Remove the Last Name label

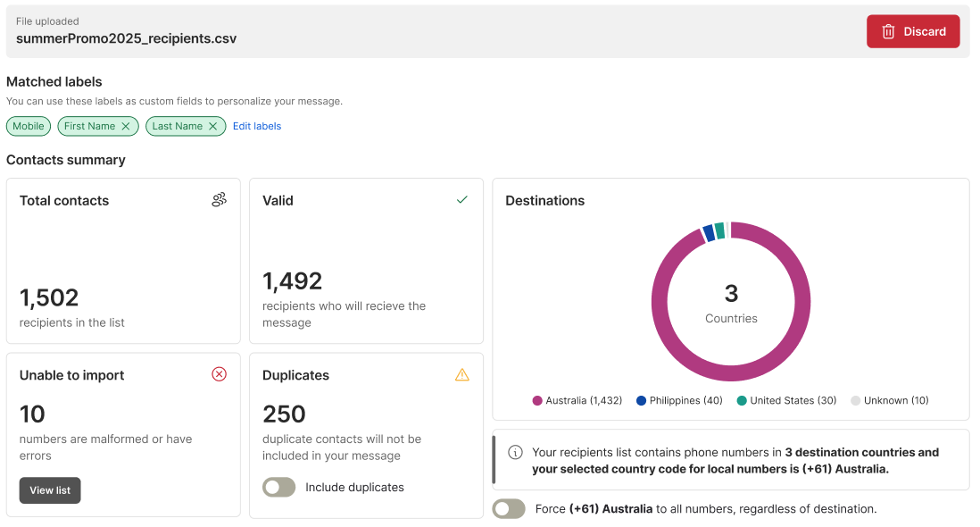tap(212, 127)
